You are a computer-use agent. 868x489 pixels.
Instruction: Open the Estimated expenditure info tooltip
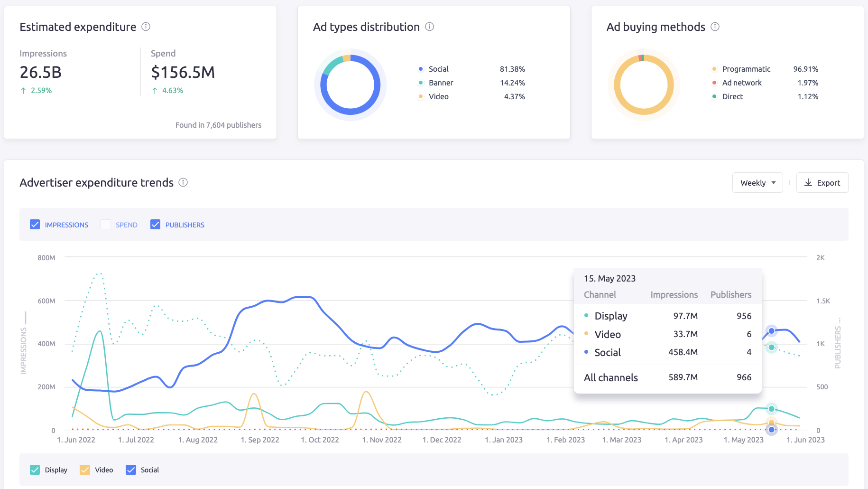point(146,27)
